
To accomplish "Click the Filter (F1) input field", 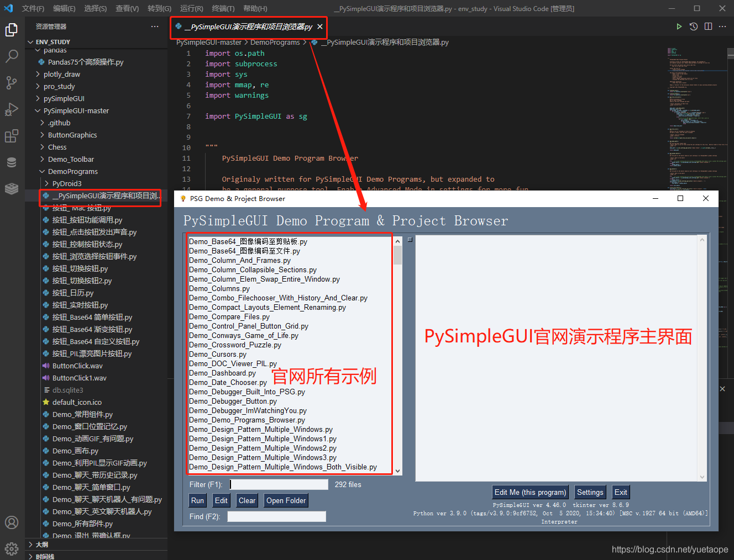I will [279, 484].
